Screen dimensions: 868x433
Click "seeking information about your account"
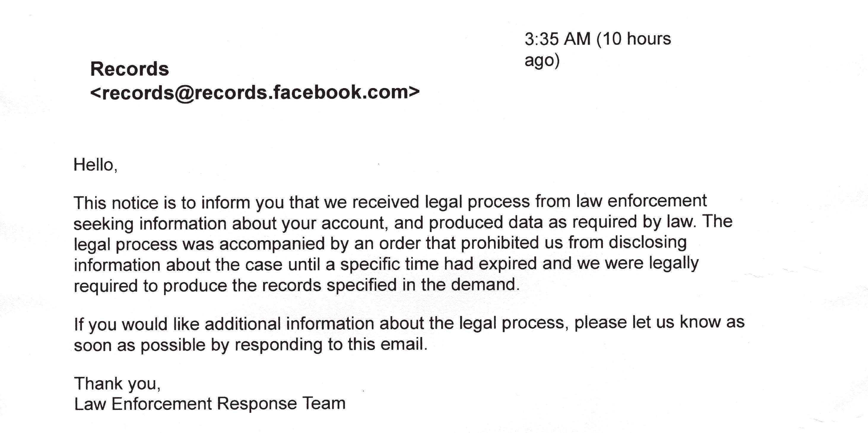click(229, 223)
